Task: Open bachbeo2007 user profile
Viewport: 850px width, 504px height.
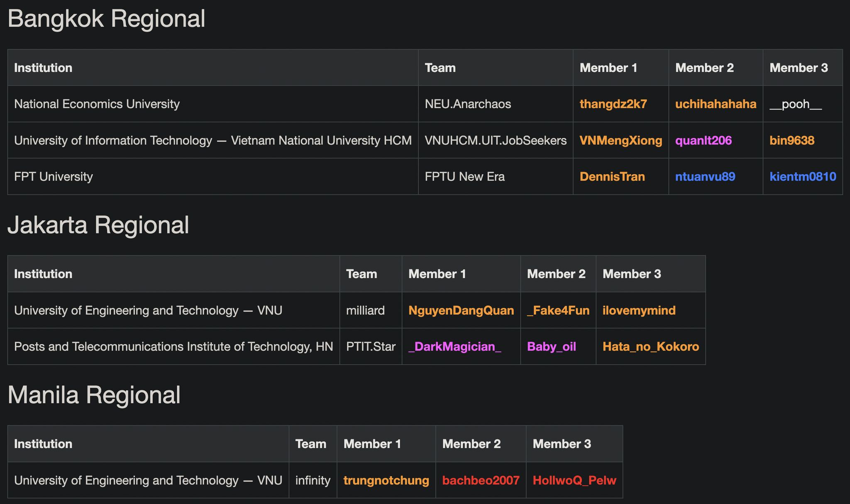Action: (x=481, y=480)
